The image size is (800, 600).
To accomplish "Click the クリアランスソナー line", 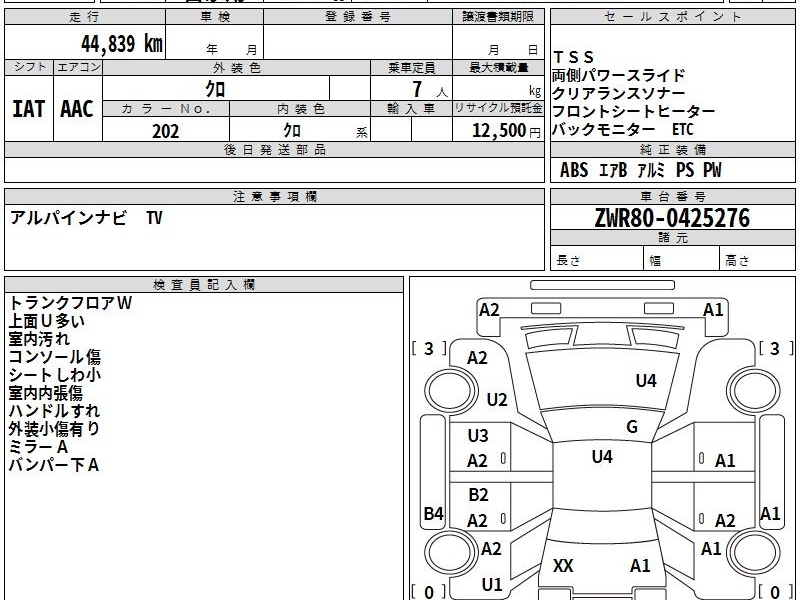I will point(618,93).
